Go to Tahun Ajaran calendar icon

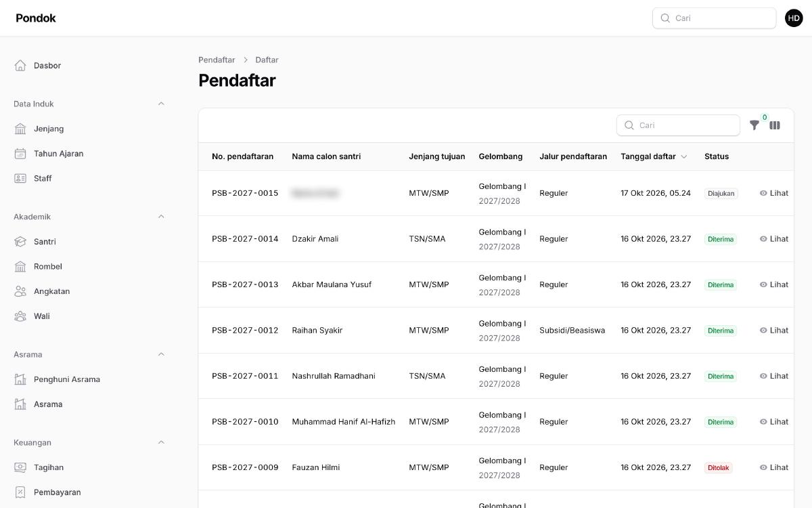20,154
